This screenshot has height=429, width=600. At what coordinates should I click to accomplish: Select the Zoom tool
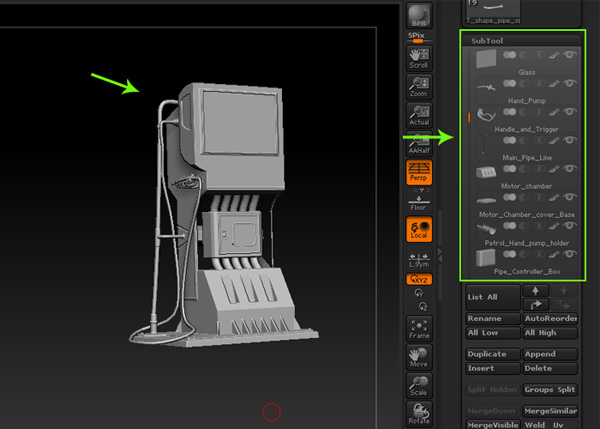[x=418, y=87]
